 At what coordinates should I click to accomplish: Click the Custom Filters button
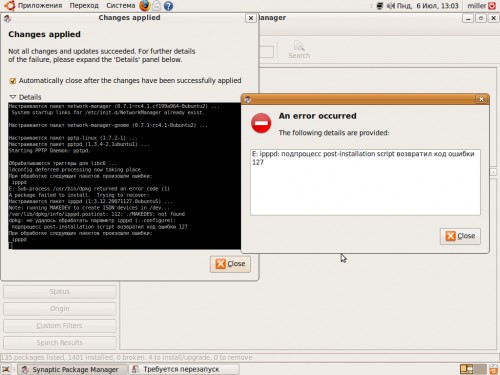(60, 326)
